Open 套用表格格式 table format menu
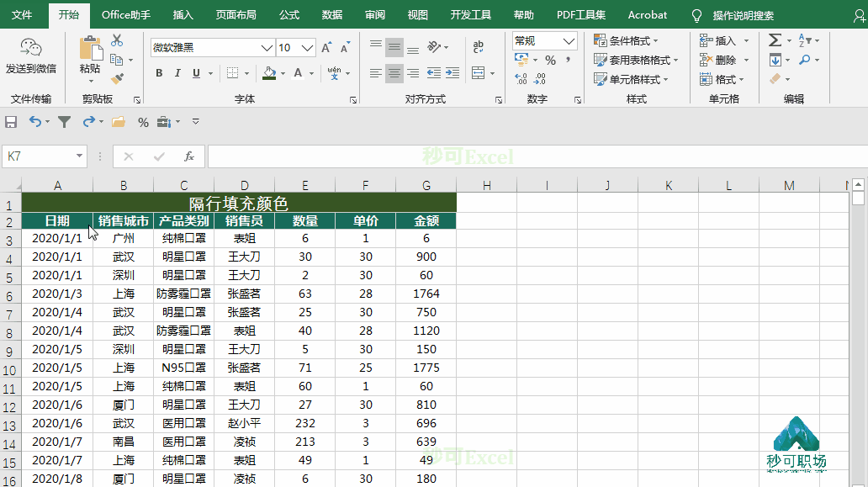The height and width of the screenshot is (487, 868). click(636, 60)
